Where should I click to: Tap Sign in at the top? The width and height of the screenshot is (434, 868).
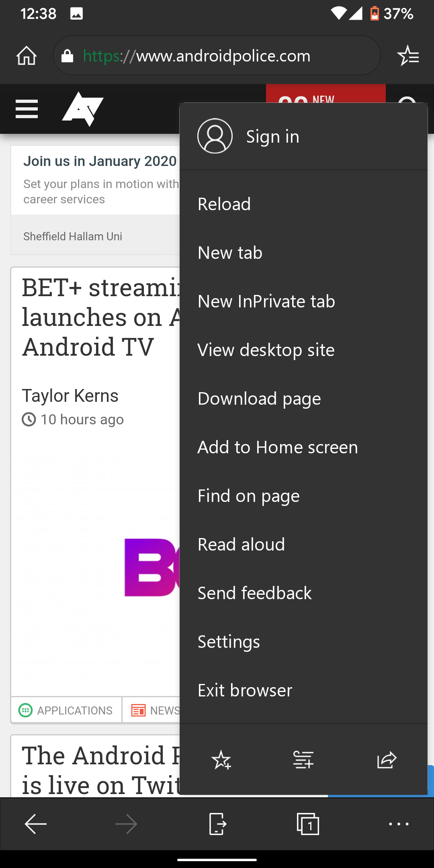pyautogui.click(x=272, y=136)
